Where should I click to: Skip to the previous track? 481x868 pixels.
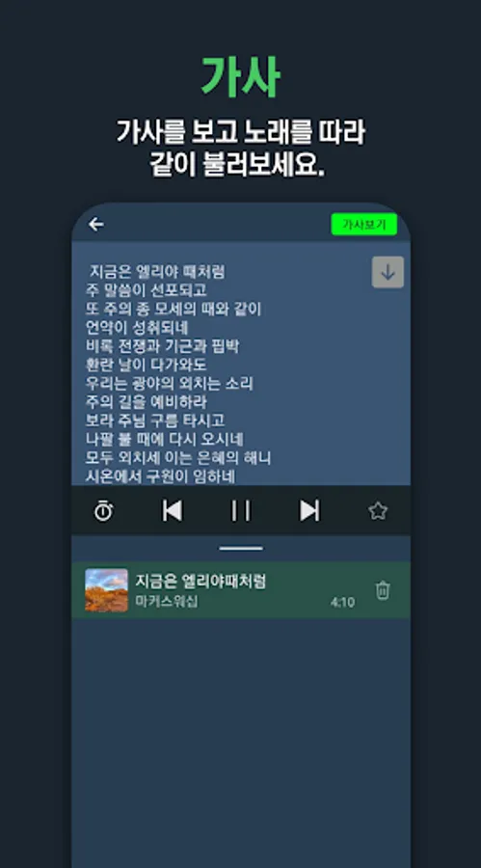173,510
